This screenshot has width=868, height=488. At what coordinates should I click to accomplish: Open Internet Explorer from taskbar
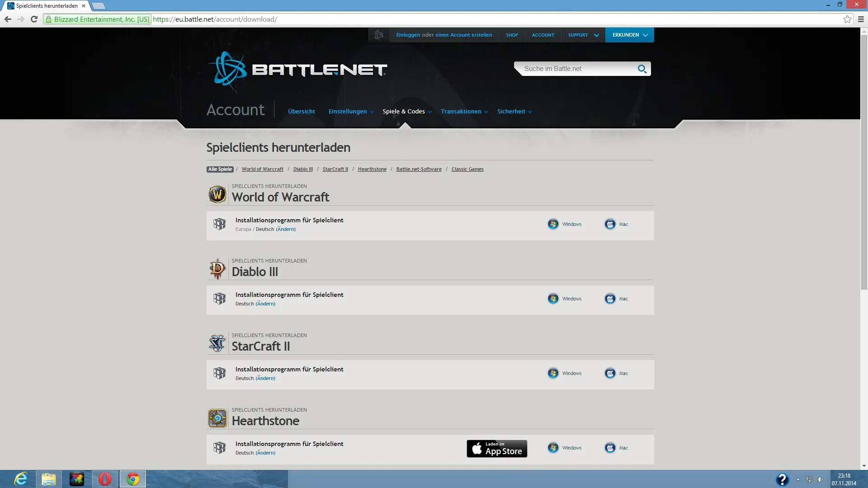click(21, 479)
